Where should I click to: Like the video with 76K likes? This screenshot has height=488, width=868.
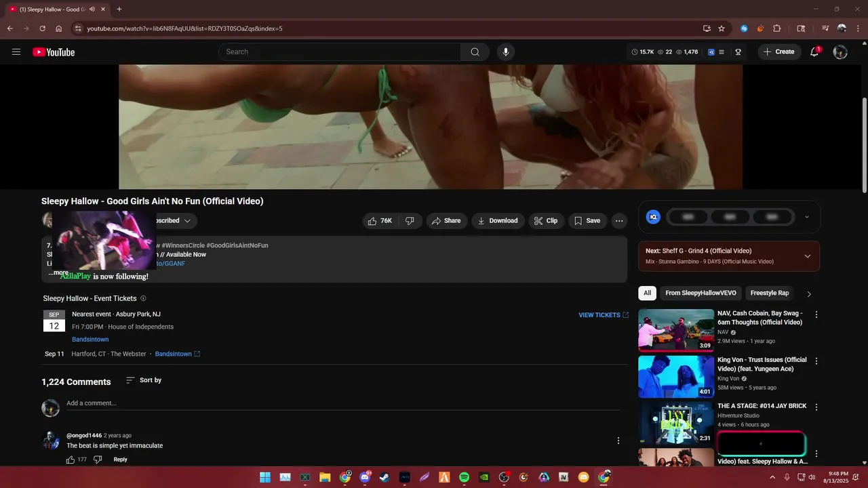pos(380,220)
